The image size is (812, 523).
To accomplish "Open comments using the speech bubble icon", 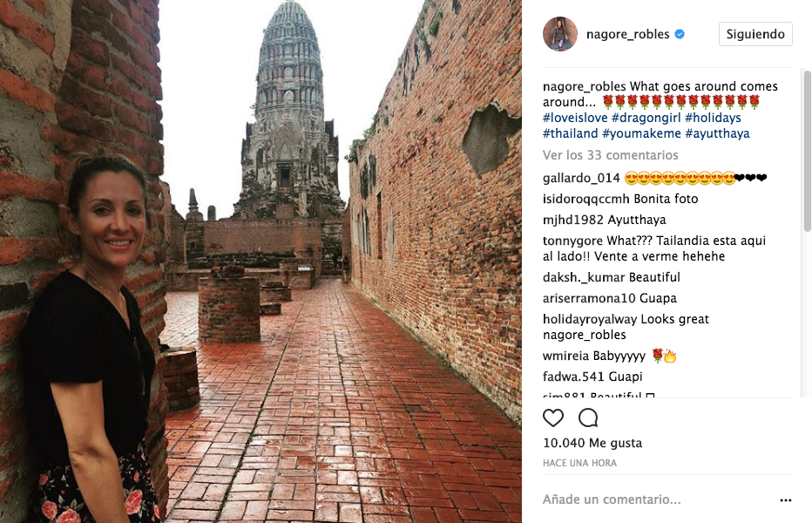I will [x=588, y=418].
